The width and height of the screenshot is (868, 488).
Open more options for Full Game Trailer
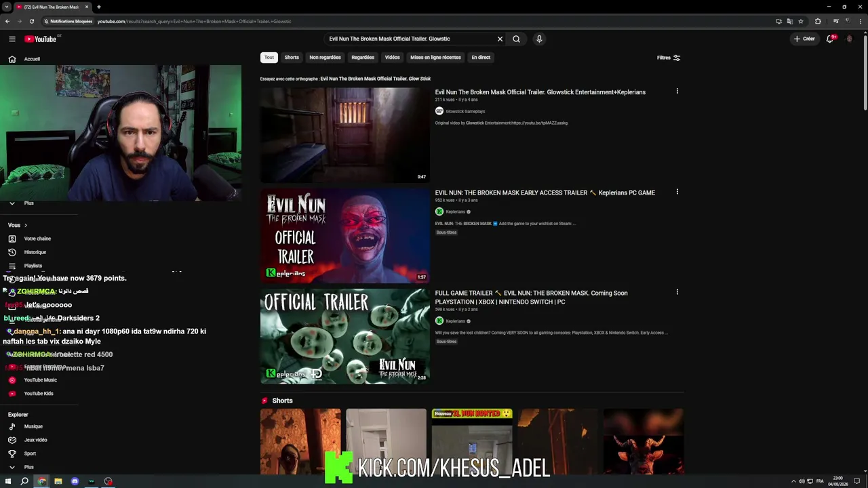pos(677,292)
